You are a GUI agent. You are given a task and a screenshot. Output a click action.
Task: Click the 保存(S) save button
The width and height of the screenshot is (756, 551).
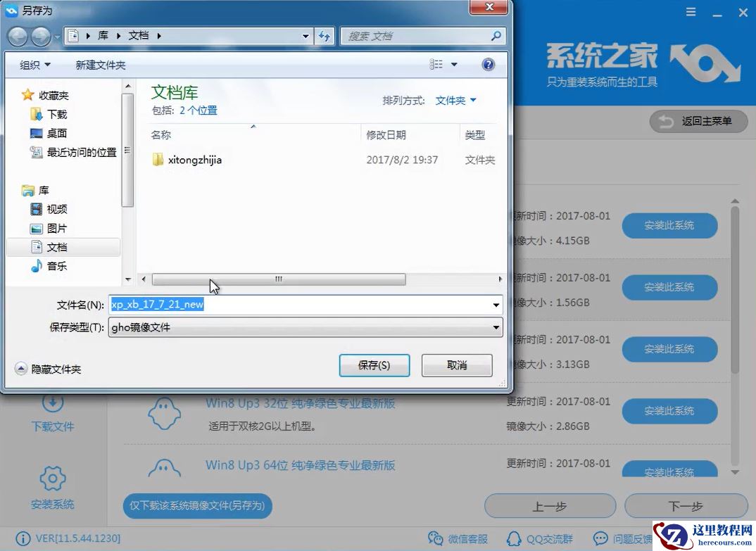tap(374, 365)
